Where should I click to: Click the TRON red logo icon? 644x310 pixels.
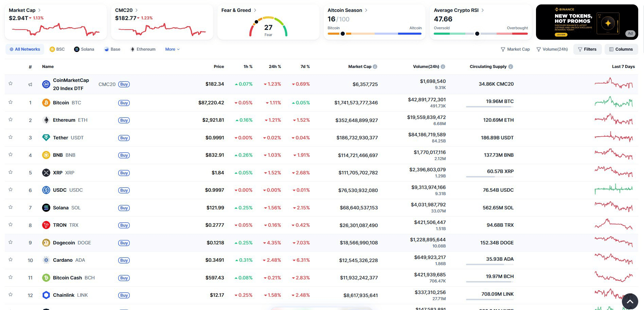point(46,225)
